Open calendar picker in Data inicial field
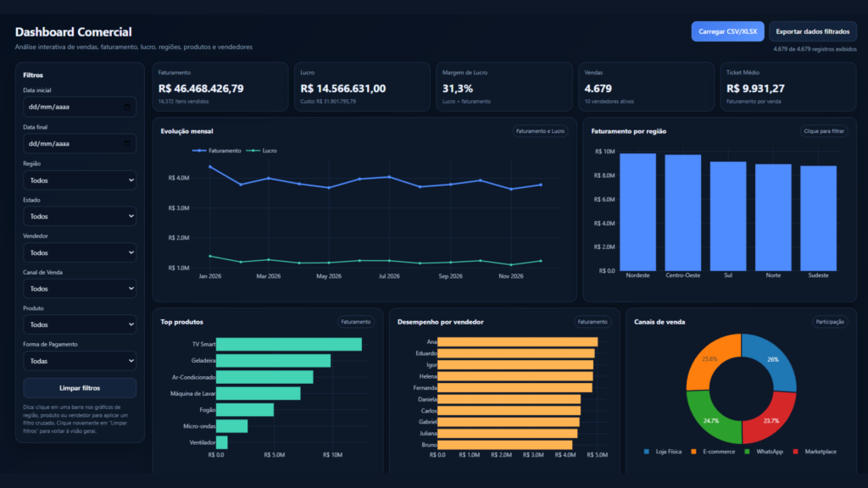The width and height of the screenshot is (868, 488). [127, 107]
